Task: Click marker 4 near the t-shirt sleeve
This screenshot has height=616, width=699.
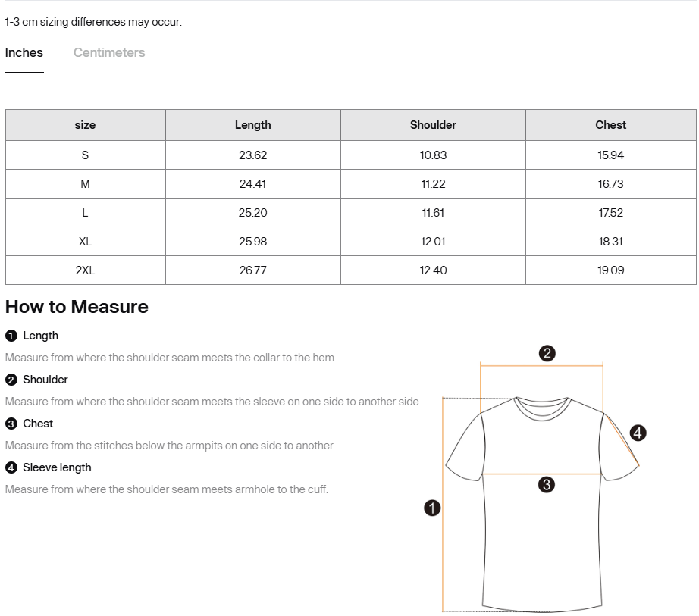Action: [638, 433]
